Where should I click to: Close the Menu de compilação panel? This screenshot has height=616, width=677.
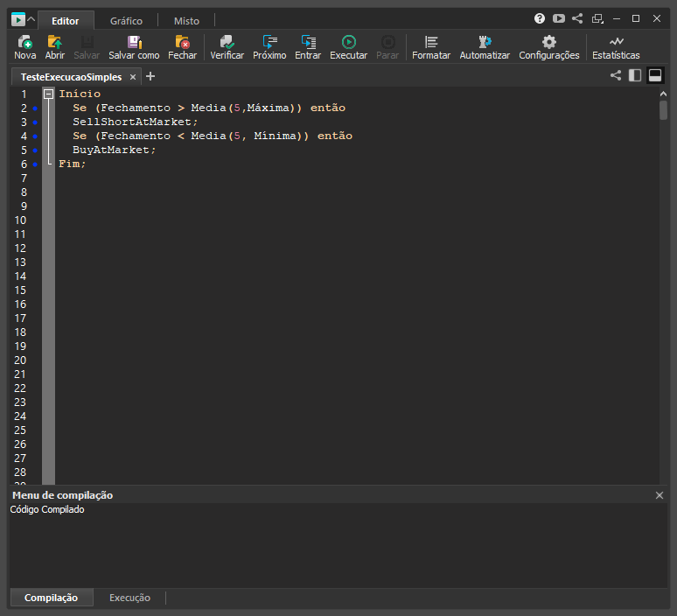(660, 495)
